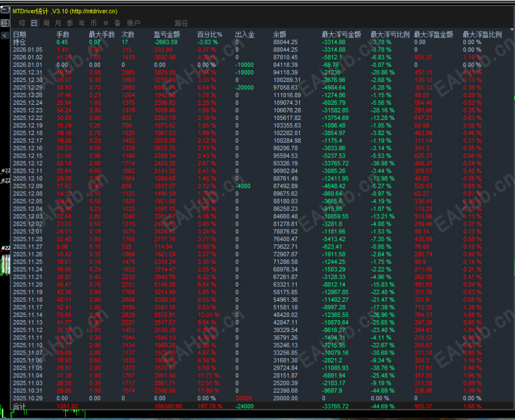The width and height of the screenshot is (515, 420).
Task: Click the max floating profit 913.86
Action: [x=423, y=217]
